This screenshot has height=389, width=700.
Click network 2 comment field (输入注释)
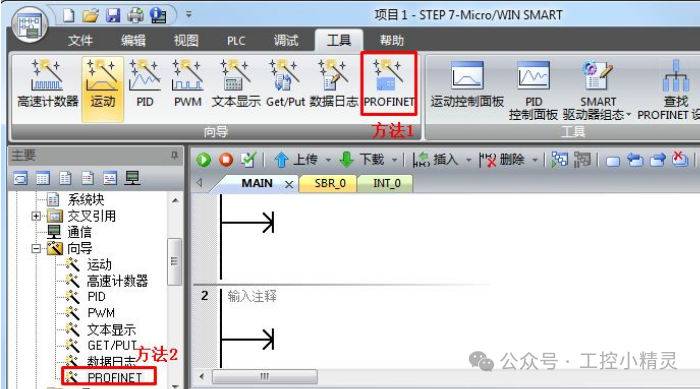tap(252, 296)
